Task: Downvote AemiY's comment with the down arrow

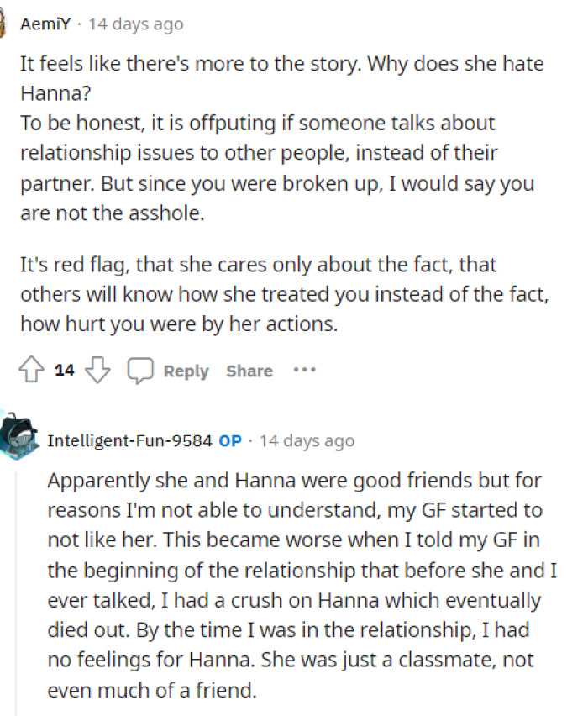Action: pyautogui.click(x=97, y=371)
